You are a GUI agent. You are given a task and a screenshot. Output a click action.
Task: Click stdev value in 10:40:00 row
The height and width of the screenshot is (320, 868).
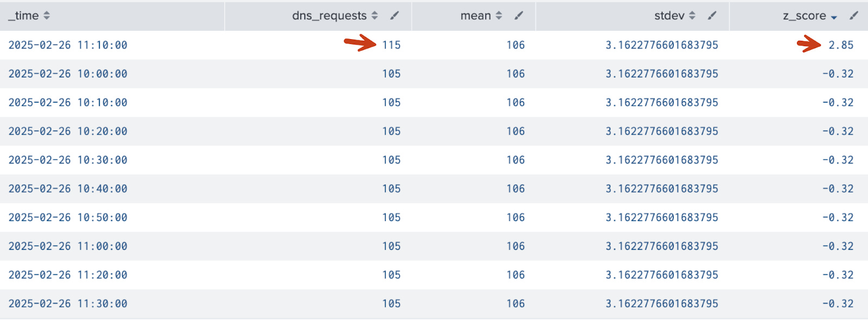coord(662,189)
